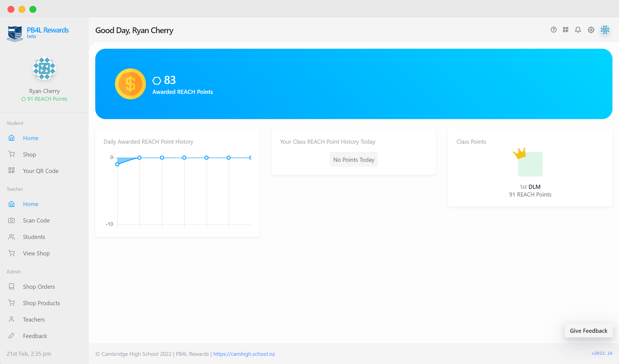Open Shop Products admin page
Screen dimensions: 619x364
point(41,303)
